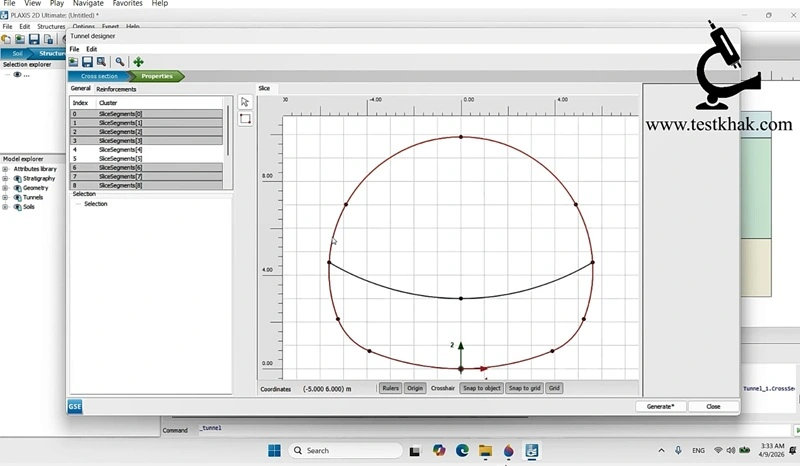
Task: Click the new project icon in PLAXIS toolbar
Action: pyautogui.click(x=6, y=39)
